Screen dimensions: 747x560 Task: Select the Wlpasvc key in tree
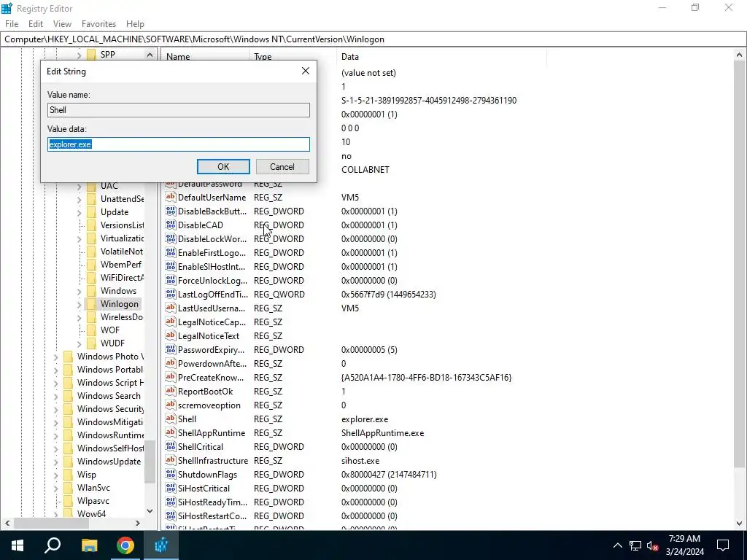93,501
